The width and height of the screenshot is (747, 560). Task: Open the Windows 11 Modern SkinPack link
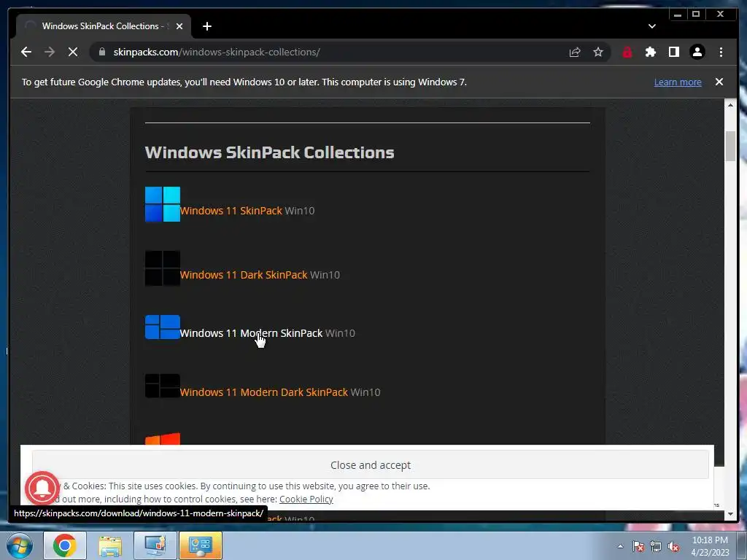pos(251,333)
